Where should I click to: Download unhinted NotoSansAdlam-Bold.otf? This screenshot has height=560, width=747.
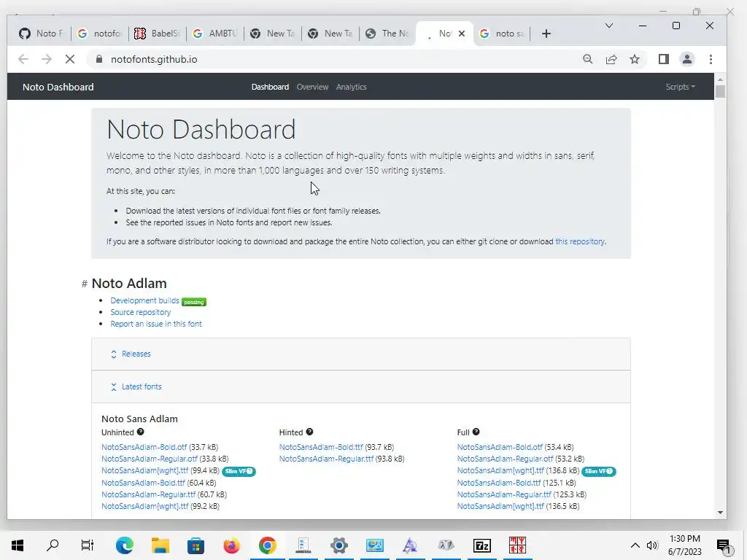click(x=144, y=447)
